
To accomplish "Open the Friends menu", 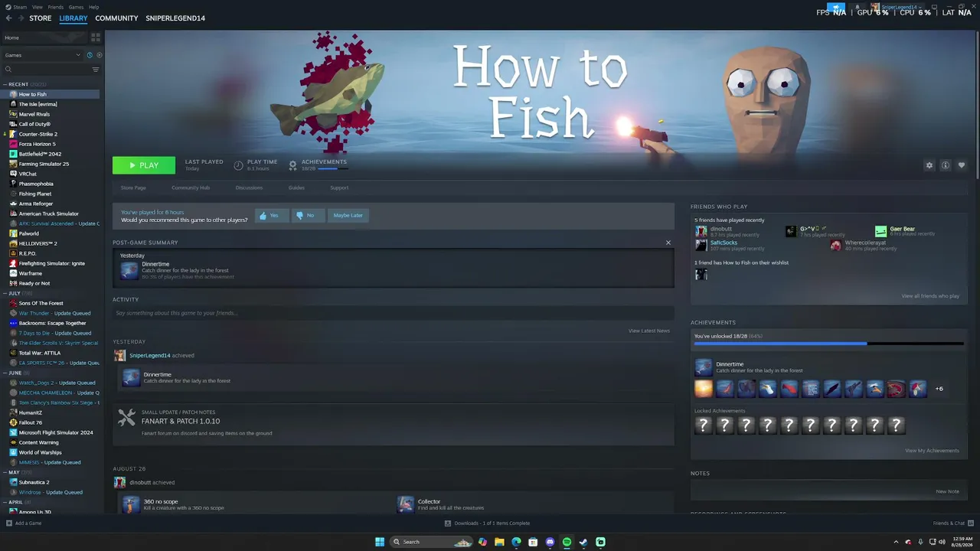I will pos(56,7).
